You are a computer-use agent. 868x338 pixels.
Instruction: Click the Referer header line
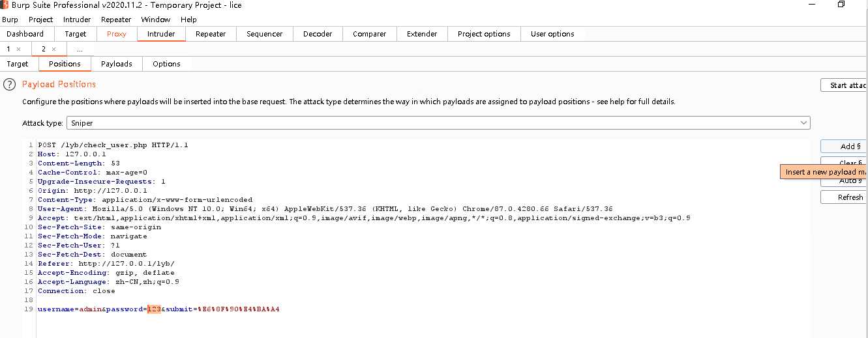tap(106, 264)
